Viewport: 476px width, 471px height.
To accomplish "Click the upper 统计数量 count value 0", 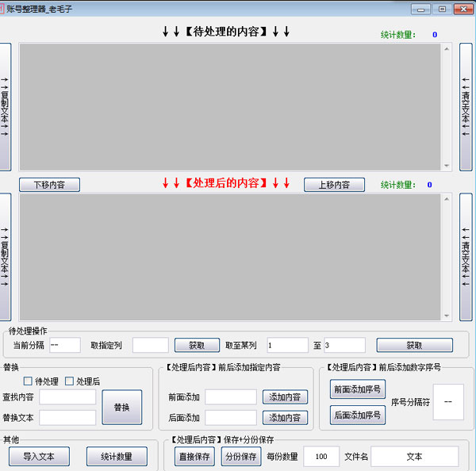I will 435,35.
